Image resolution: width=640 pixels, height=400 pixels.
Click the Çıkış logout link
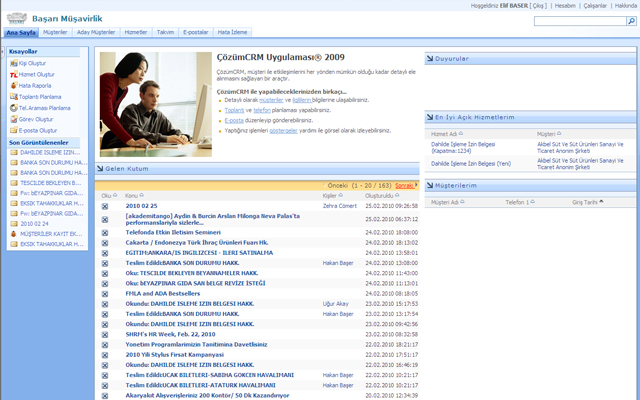point(538,6)
